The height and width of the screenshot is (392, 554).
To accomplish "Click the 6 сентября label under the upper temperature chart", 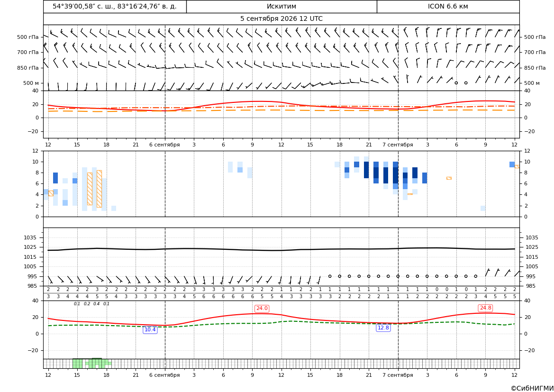I will point(164,145).
